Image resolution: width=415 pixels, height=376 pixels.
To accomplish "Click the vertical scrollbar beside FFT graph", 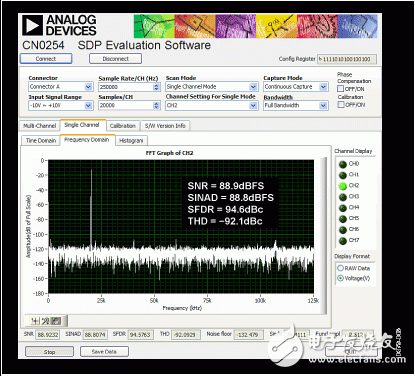I will [323, 235].
